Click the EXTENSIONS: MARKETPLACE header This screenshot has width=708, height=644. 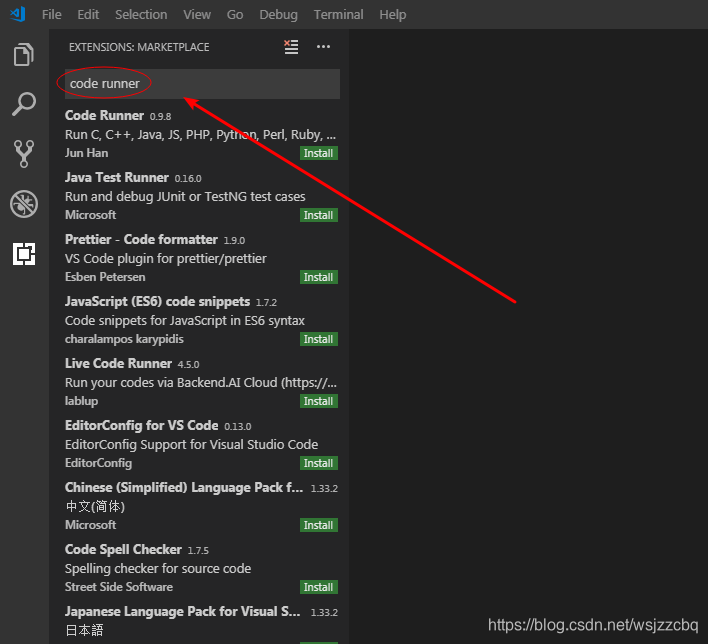pos(139,47)
